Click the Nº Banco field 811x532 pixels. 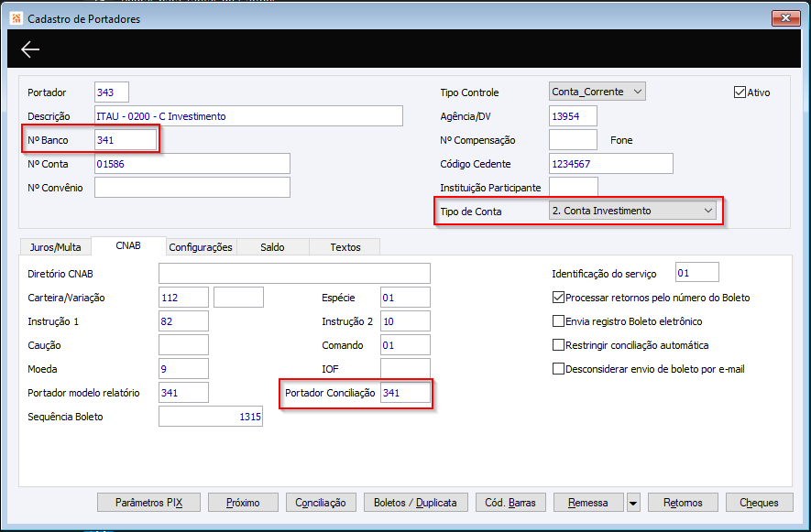pos(126,139)
